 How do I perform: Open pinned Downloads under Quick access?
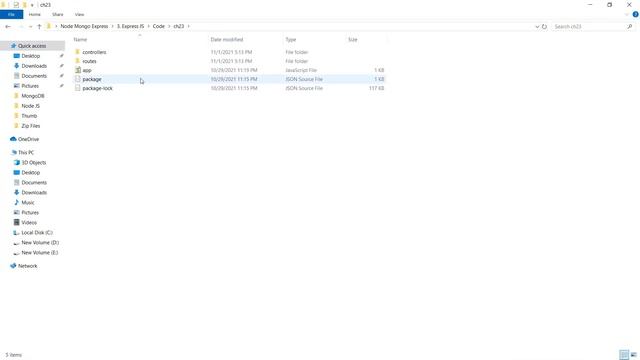tap(34, 66)
